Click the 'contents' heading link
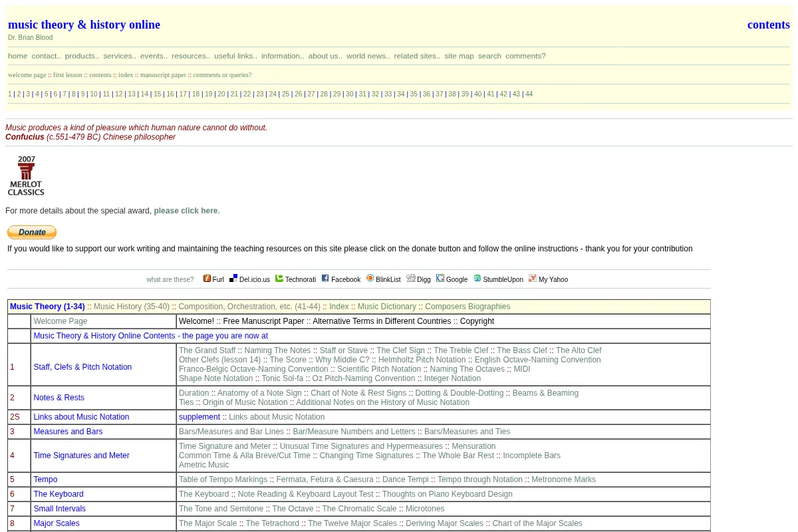This screenshot has height=532, width=798. pyautogui.click(x=769, y=25)
